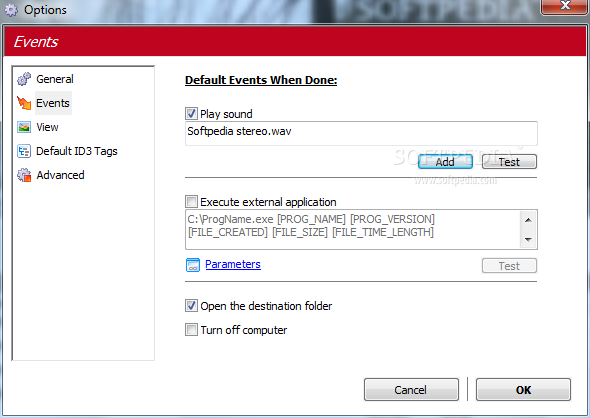Confirm settings with the OK button

(523, 390)
